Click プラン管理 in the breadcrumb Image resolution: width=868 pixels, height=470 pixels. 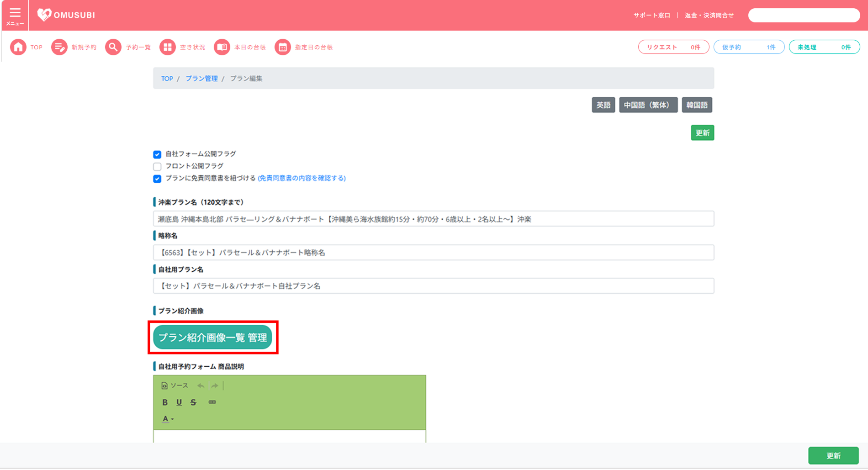[201, 79]
